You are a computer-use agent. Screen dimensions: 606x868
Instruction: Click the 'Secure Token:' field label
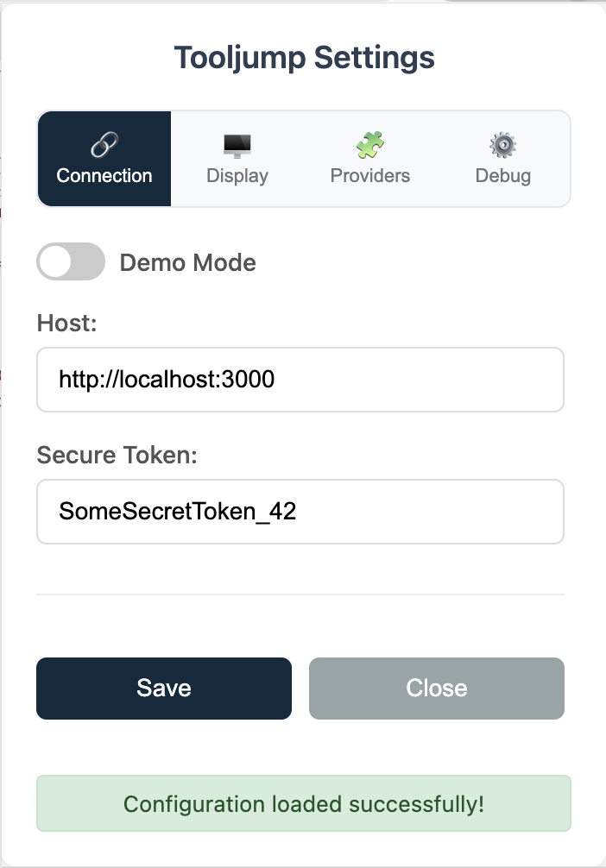[x=117, y=455]
